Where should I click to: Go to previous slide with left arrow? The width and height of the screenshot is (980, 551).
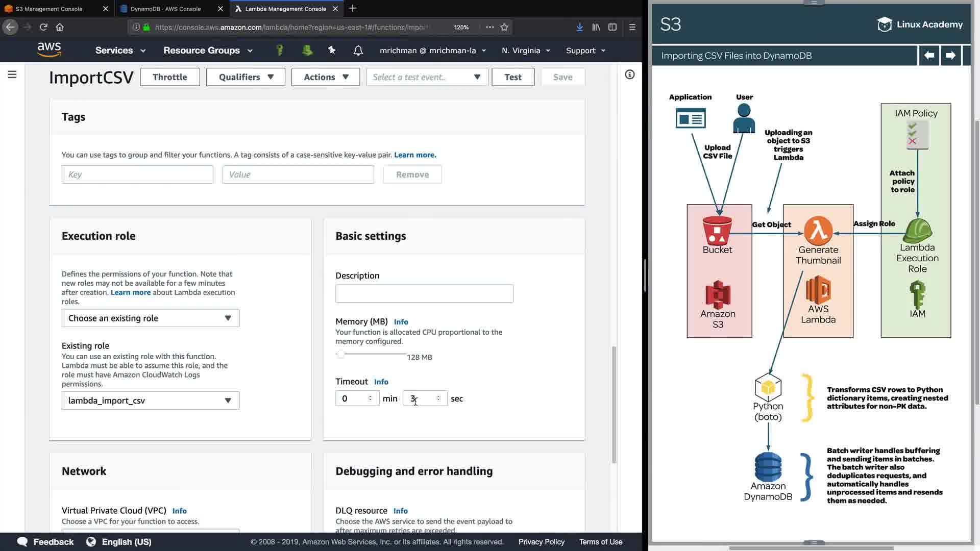point(929,56)
